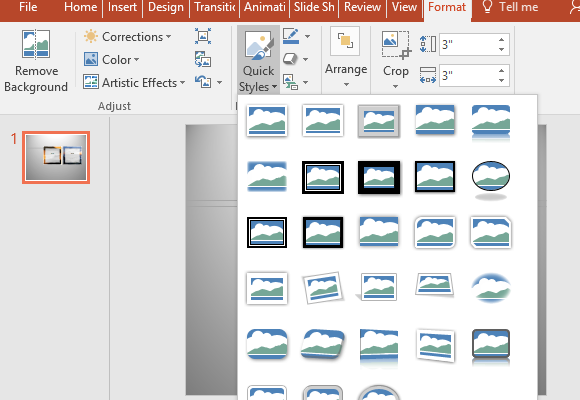Click the Change Picture icon
The height and width of the screenshot is (400, 580).
tap(203, 59)
